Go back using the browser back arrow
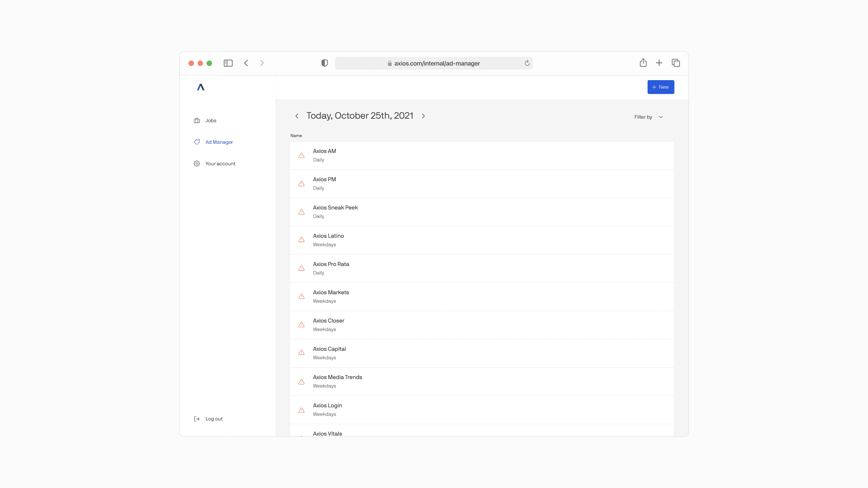The image size is (868, 488). tap(246, 63)
